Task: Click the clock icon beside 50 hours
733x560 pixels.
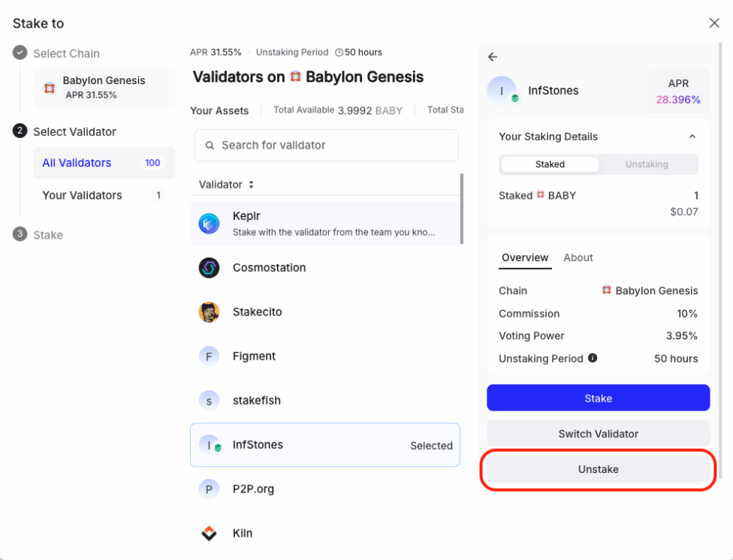Action: tap(339, 53)
